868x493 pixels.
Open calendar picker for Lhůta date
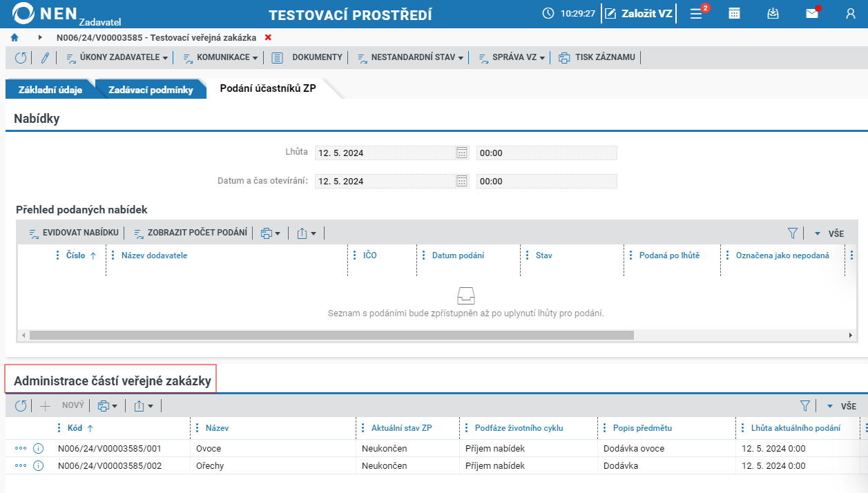(462, 153)
